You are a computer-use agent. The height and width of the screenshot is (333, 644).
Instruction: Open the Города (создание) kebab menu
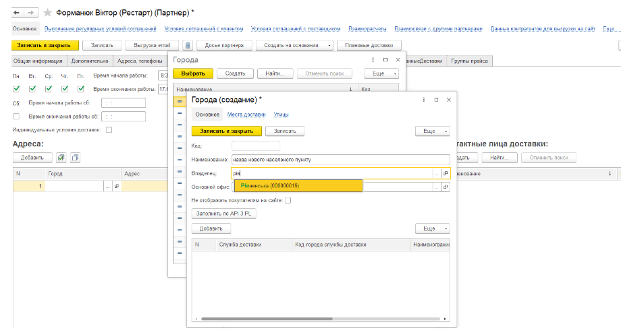point(423,100)
